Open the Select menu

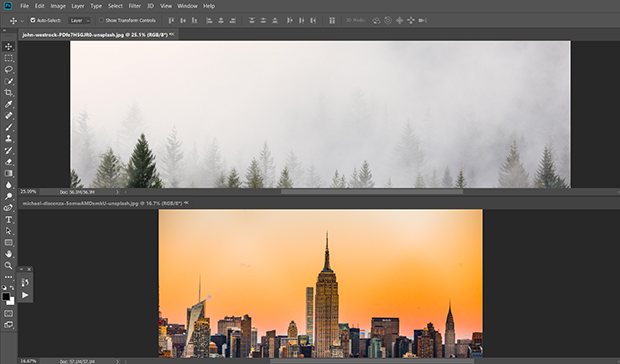tap(115, 6)
